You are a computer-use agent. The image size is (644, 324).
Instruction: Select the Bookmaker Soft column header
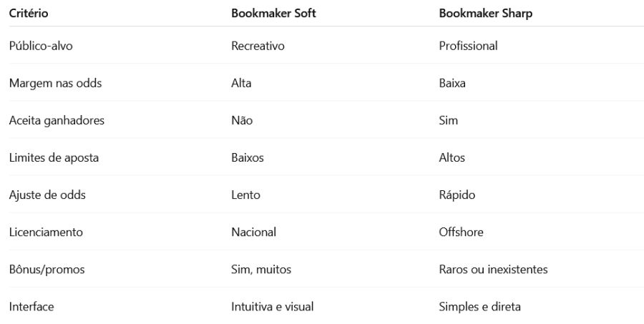pyautogui.click(x=273, y=13)
